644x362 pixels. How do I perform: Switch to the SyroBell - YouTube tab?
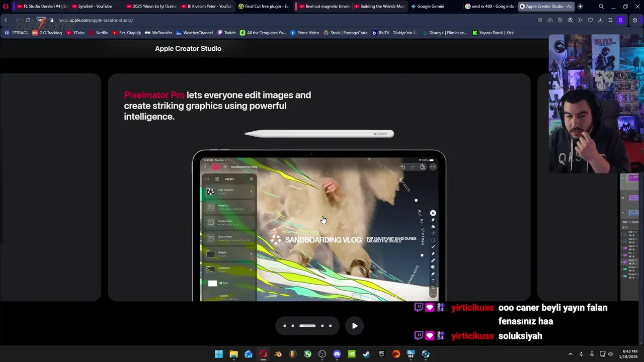tap(98, 7)
